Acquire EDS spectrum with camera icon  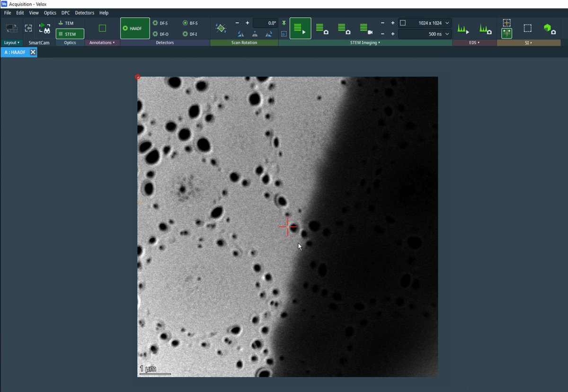click(485, 29)
